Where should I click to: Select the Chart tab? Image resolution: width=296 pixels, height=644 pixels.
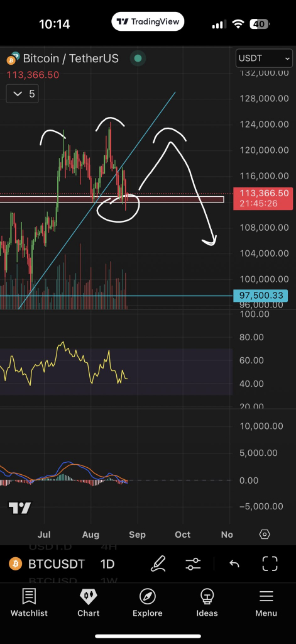88,602
